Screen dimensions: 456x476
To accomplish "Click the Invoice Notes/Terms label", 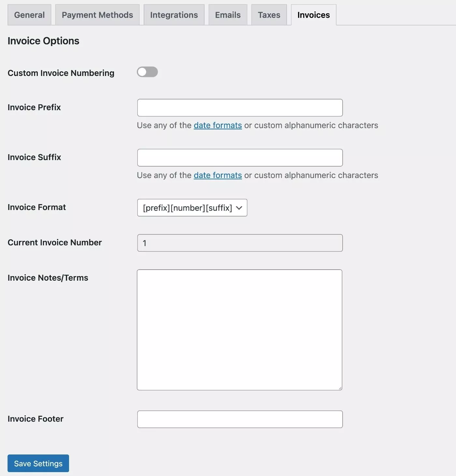I will click(48, 278).
